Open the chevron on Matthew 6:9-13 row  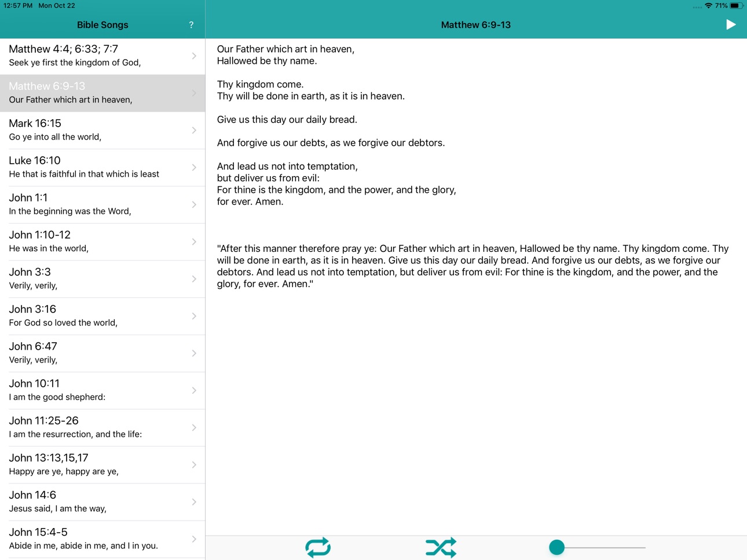click(194, 93)
